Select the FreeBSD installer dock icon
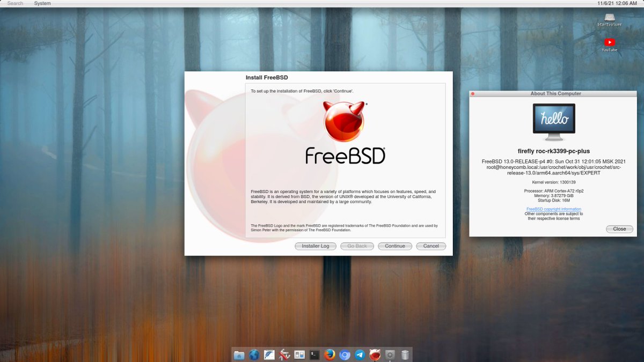 point(375,354)
